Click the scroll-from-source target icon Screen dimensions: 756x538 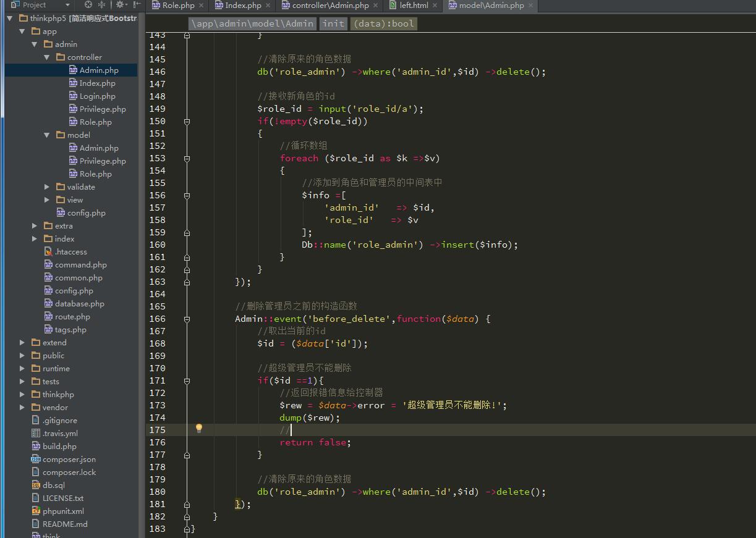pyautogui.click(x=88, y=5)
